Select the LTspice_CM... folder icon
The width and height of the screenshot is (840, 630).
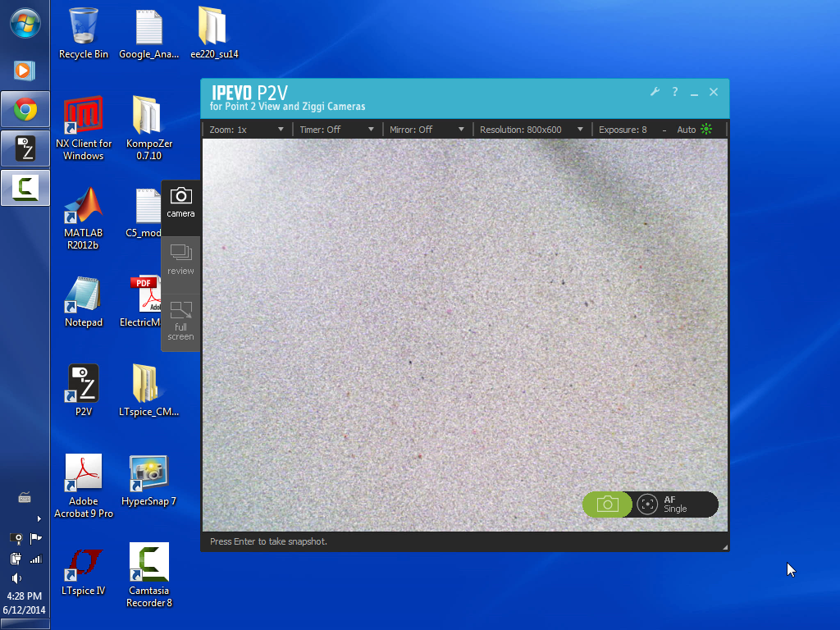tap(149, 391)
